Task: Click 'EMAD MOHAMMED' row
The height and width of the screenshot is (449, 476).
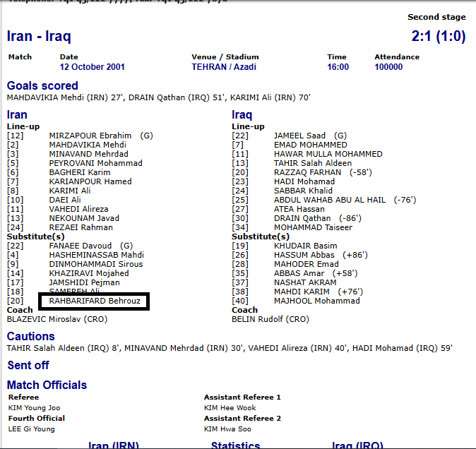Action: coord(311,145)
